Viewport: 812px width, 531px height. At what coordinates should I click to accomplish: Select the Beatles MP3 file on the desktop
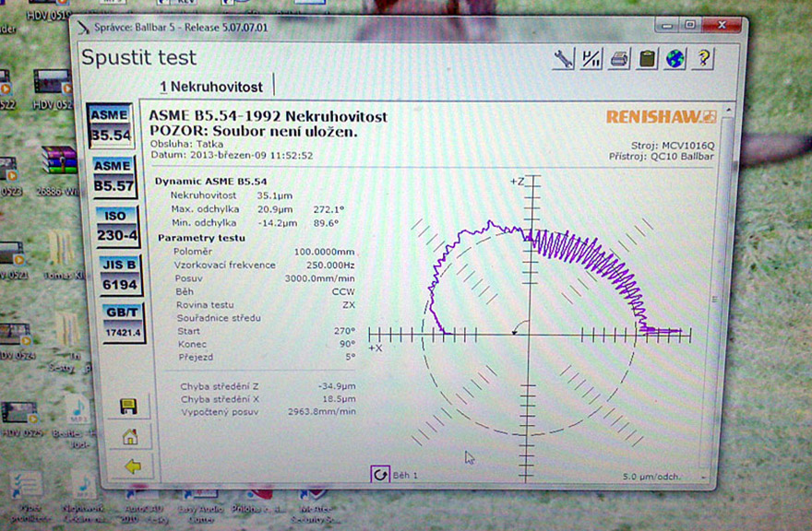coord(78,422)
